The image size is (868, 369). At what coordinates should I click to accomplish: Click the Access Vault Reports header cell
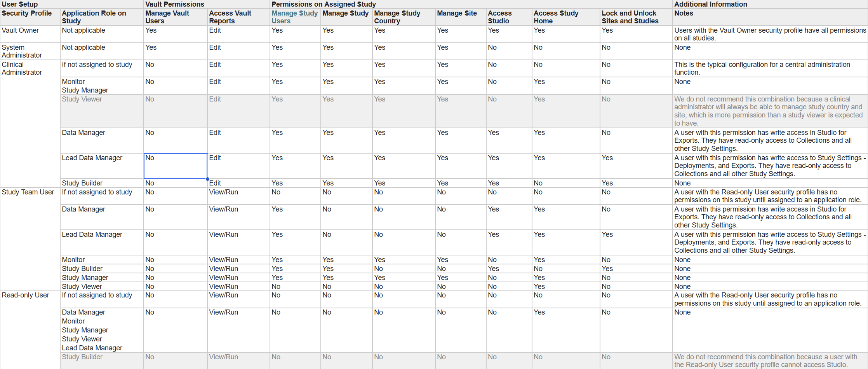[x=230, y=17]
